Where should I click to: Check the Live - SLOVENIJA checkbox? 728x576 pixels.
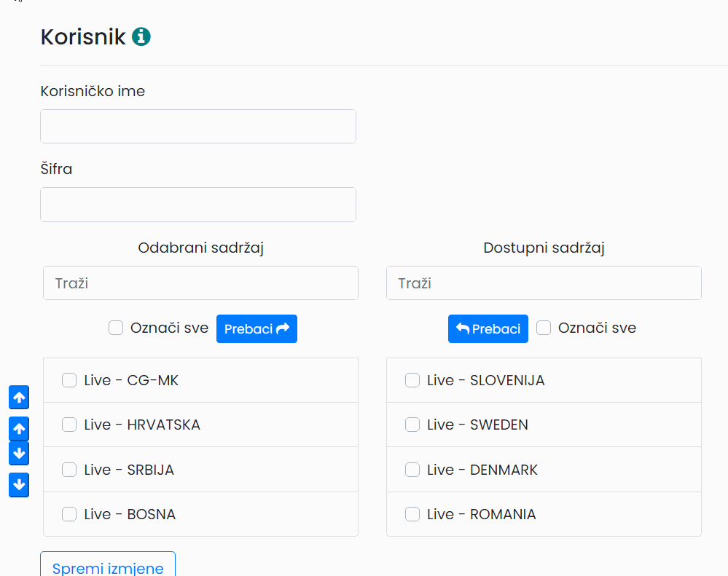[x=412, y=380]
